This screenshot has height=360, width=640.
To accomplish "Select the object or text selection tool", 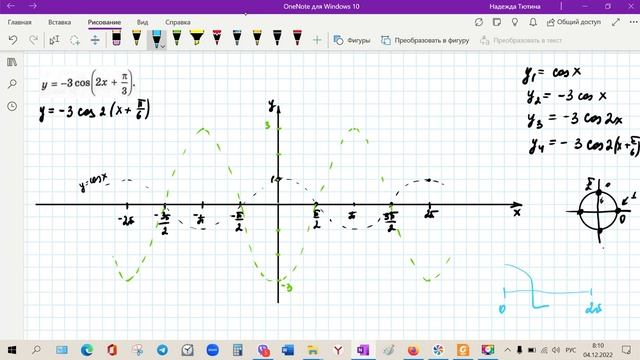I will [x=54, y=40].
